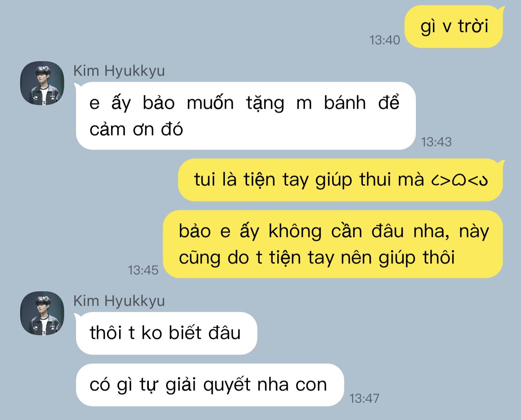Click the 13:45 timestamp
521x420 pixels.
click(143, 270)
